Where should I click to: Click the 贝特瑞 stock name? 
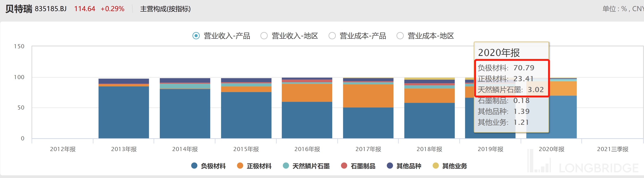[x=19, y=9]
